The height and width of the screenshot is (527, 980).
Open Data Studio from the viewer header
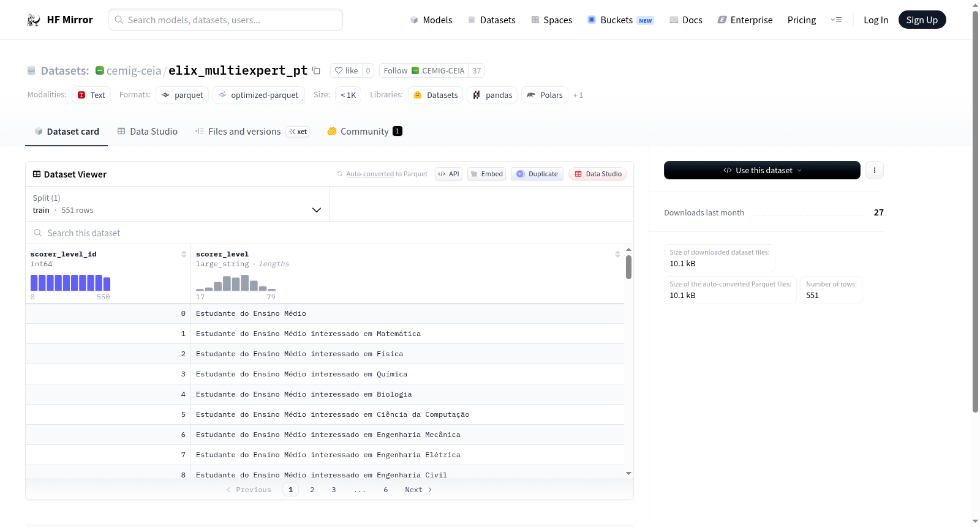598,174
